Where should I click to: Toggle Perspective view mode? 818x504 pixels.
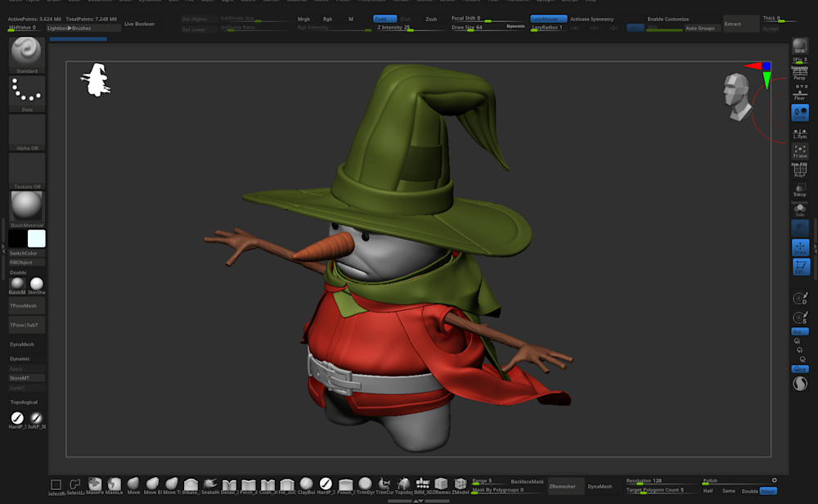tap(800, 74)
